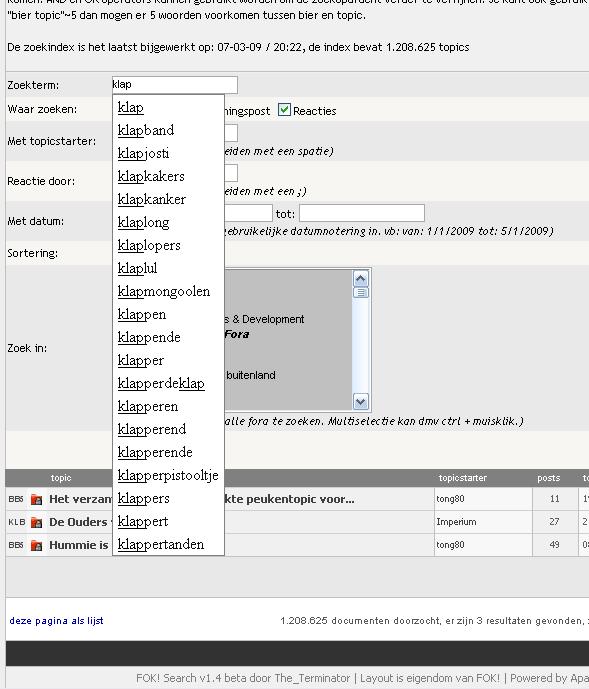Open the 'De Ouders' topic

click(78, 522)
